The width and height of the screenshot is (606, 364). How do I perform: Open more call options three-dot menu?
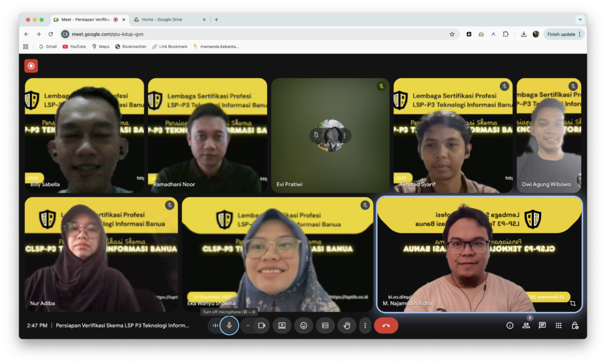pos(365,325)
